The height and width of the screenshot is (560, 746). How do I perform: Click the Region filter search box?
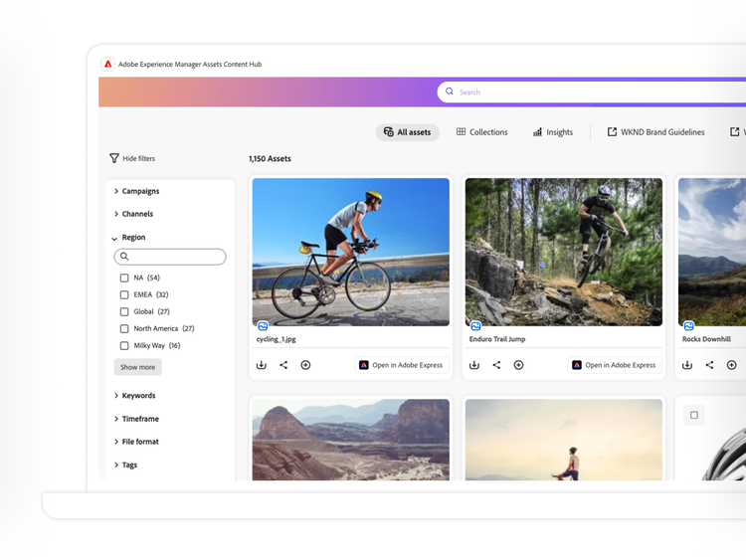pyautogui.click(x=170, y=257)
